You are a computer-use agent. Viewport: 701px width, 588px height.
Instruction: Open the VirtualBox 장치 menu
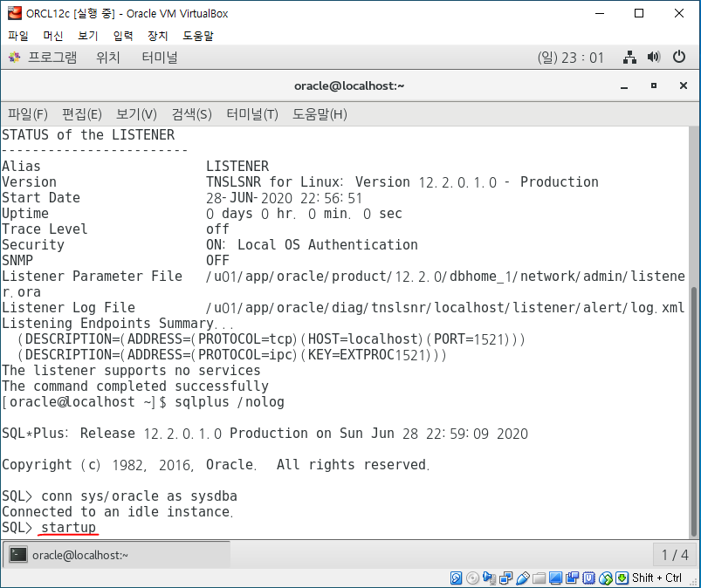click(x=158, y=36)
